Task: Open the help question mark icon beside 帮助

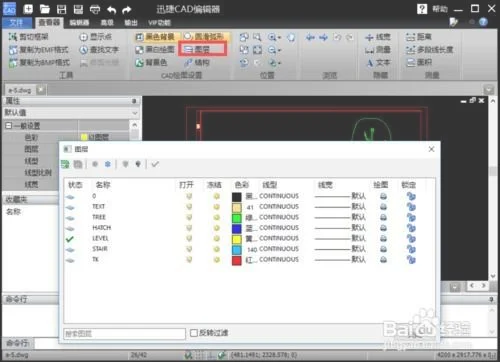Action: (x=422, y=9)
